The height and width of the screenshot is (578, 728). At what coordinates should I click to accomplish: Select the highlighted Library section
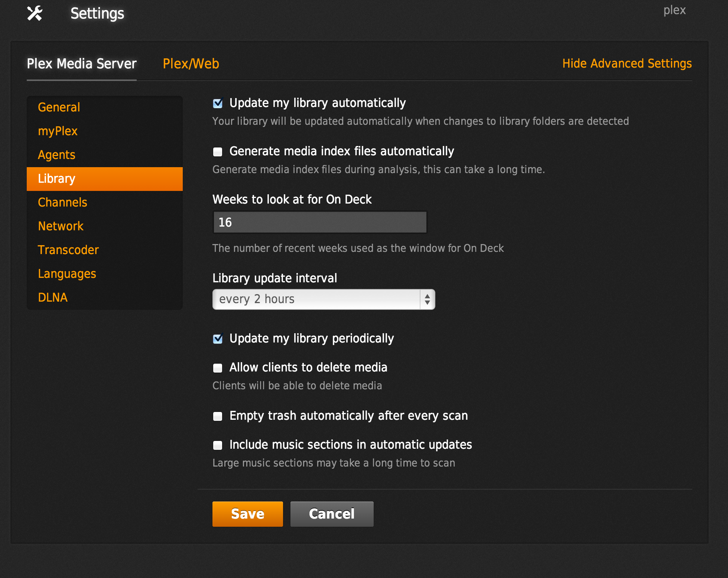[105, 179]
